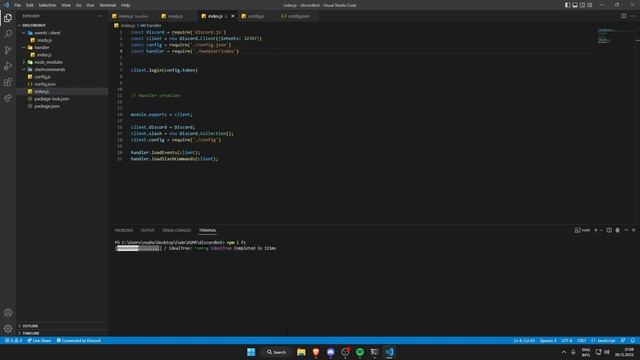640x360 pixels.
Task: Open the Edit menu
Action: 30,5
